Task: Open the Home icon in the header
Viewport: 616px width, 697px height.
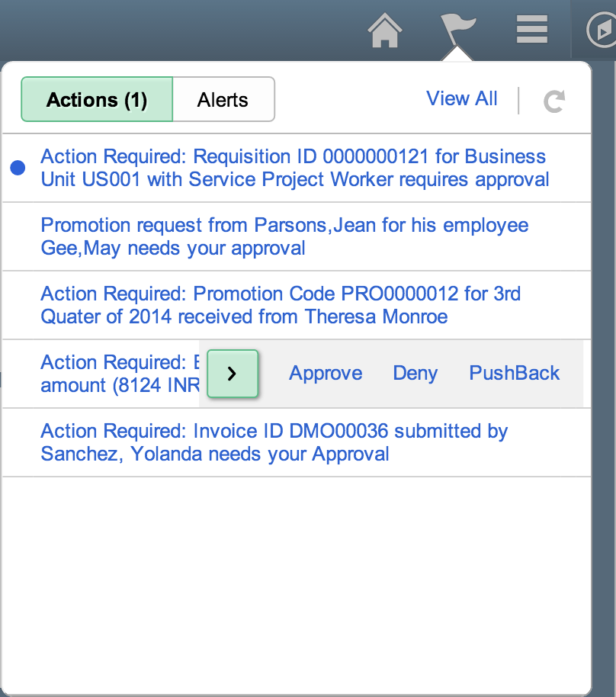Action: tap(385, 29)
